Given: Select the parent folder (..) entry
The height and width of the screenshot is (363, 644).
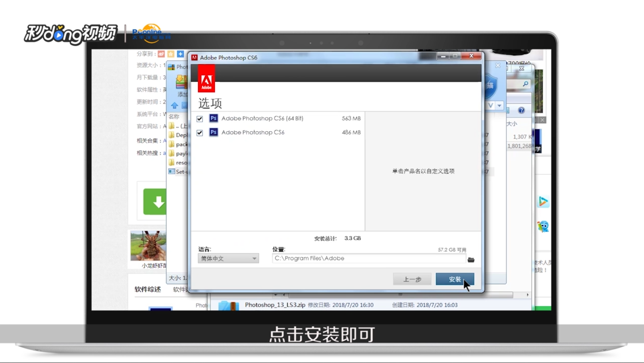Looking at the screenshot, I should (x=178, y=126).
